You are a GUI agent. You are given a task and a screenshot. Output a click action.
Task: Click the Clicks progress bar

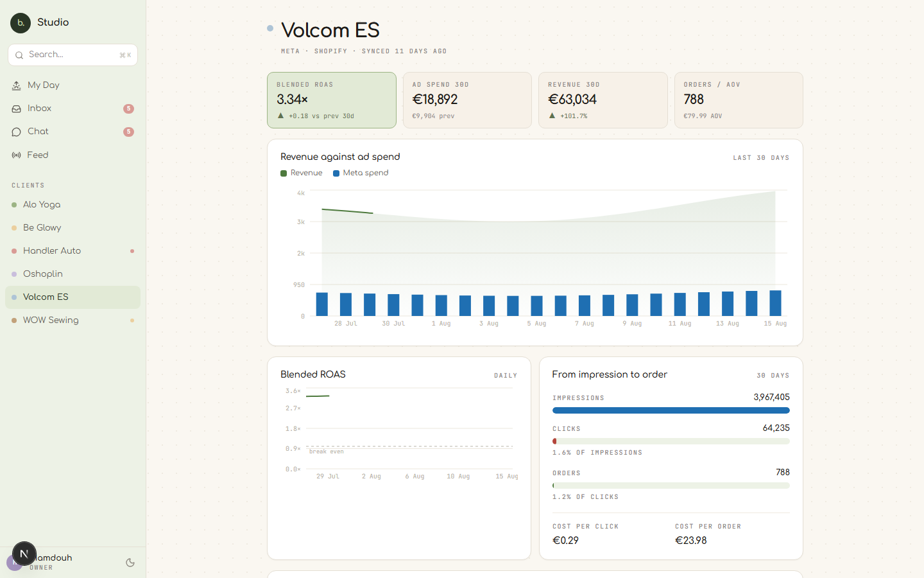click(671, 441)
